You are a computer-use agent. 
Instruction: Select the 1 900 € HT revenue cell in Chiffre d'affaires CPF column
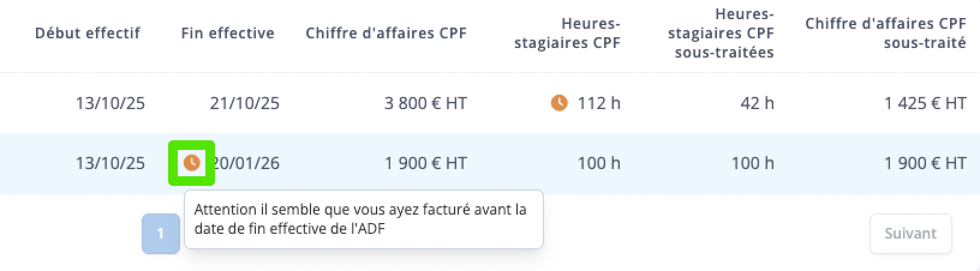tap(426, 163)
